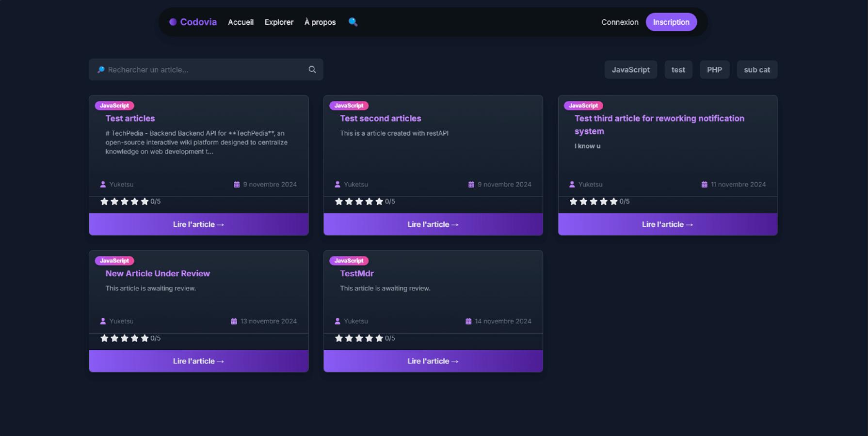
Task: Toggle the PHP category filter
Action: 714,69
